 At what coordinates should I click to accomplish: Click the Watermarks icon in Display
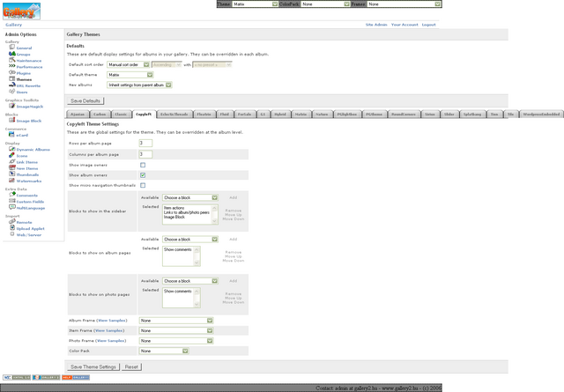point(11,181)
